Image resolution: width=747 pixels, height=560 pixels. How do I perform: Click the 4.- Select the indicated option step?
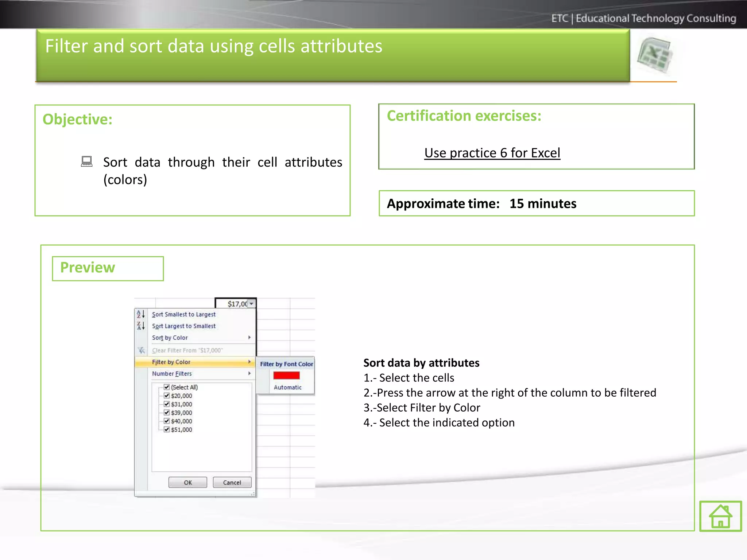point(439,423)
